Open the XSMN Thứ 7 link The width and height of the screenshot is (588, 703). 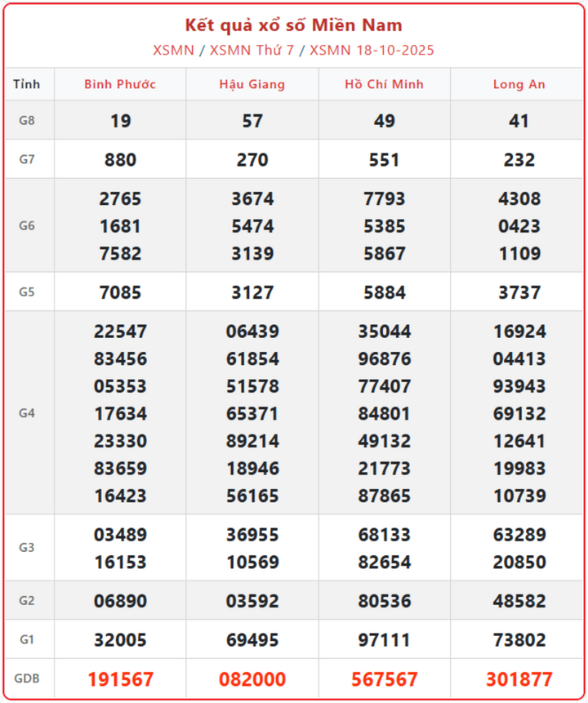click(x=250, y=50)
